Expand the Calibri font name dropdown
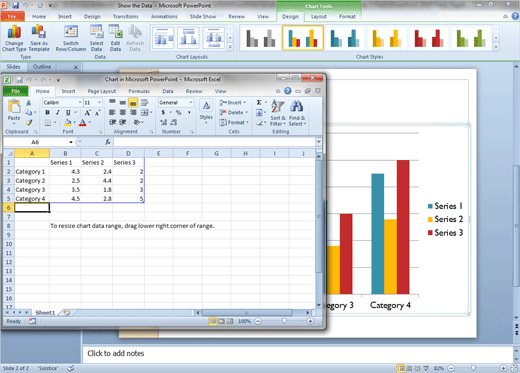This screenshot has height=373, width=520. click(x=80, y=102)
